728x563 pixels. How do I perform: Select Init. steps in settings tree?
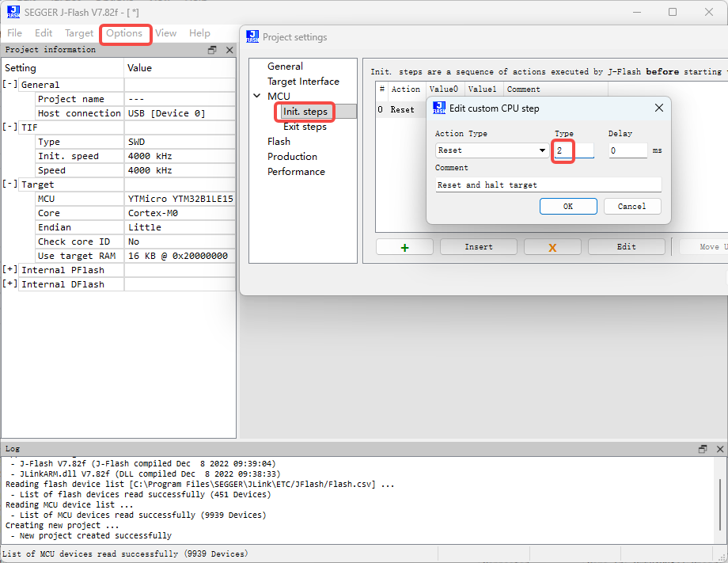click(305, 112)
